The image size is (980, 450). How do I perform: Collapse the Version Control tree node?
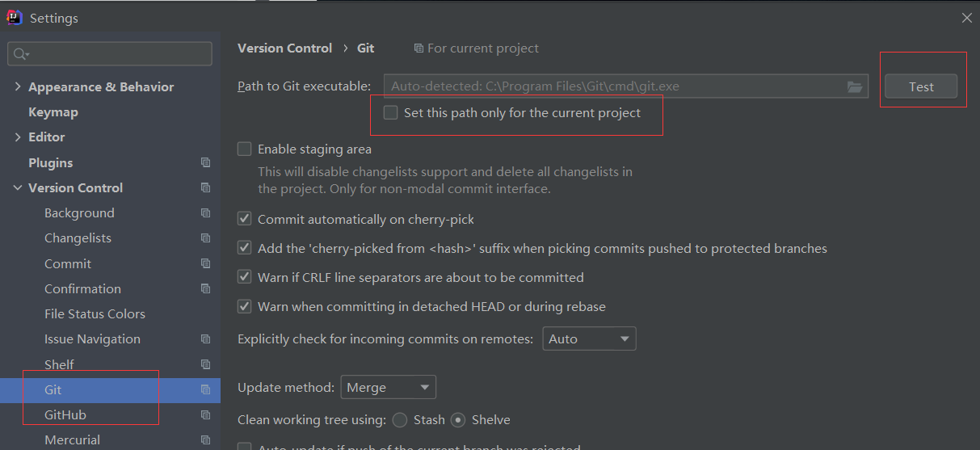(18, 188)
